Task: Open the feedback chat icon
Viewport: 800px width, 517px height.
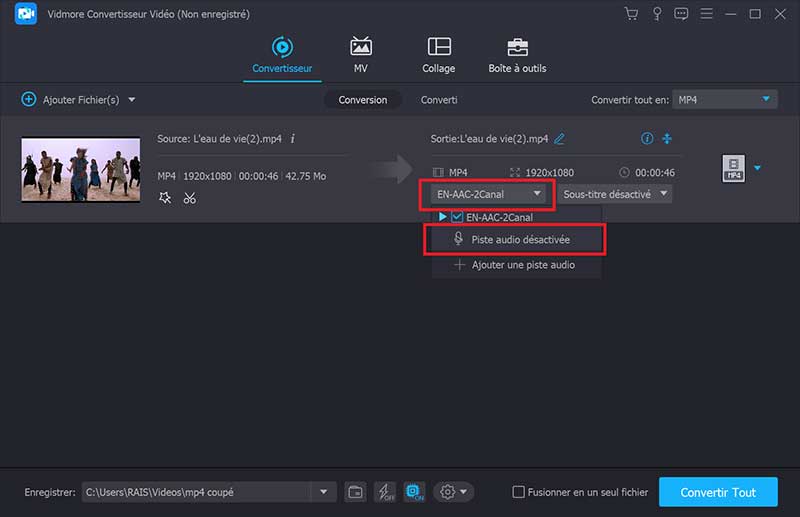Action: tap(681, 14)
